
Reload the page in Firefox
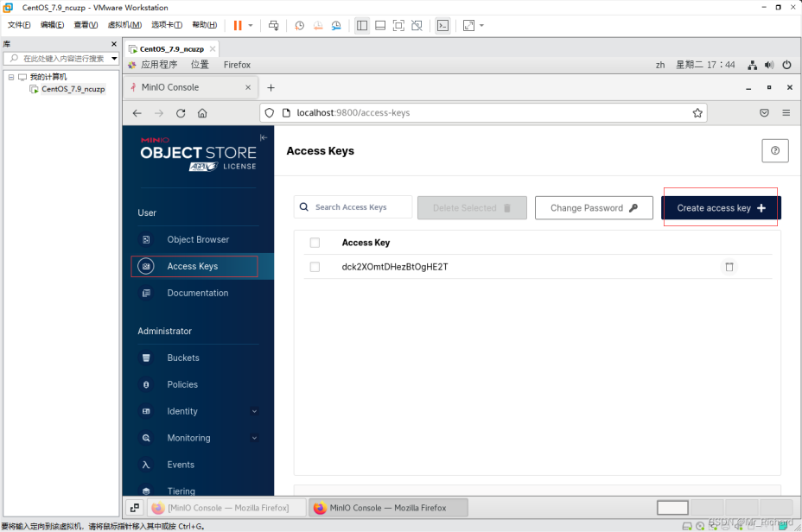181,113
